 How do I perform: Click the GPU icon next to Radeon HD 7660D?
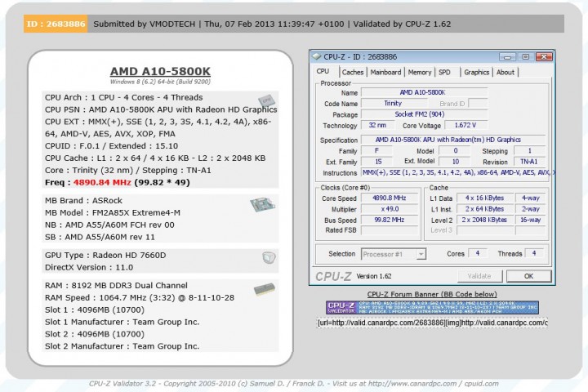click(x=269, y=257)
